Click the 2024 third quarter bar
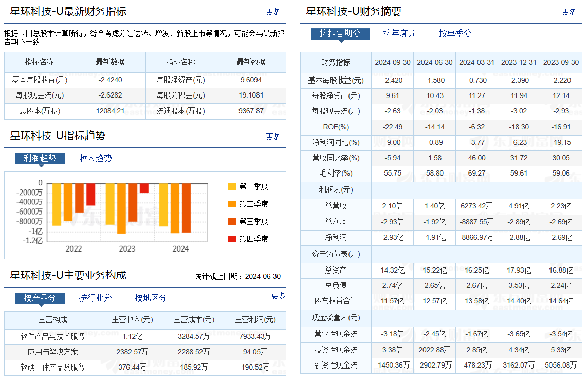 (187, 208)
